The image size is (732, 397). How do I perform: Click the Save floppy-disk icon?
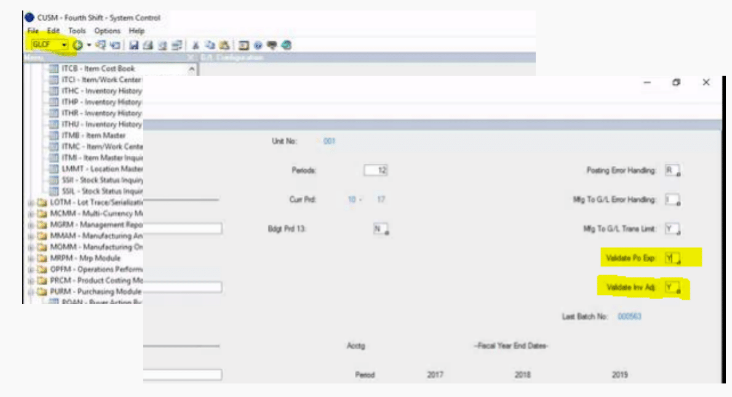134,45
